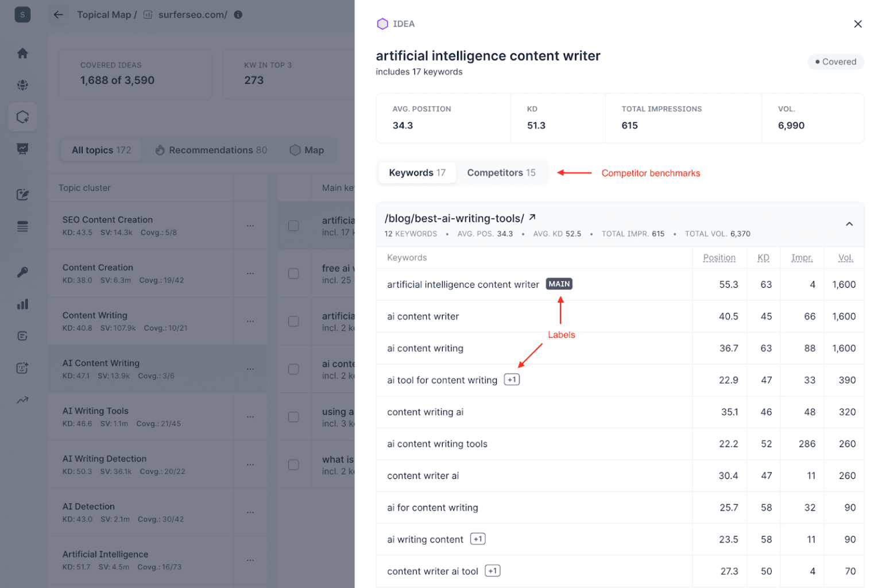Sort by KD column header
The height and width of the screenshot is (588, 882).
pyautogui.click(x=763, y=257)
